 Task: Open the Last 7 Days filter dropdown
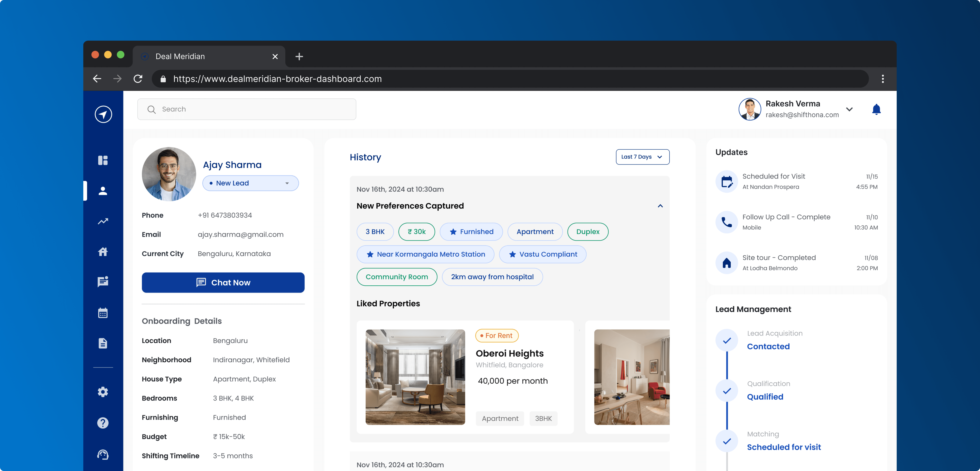642,157
